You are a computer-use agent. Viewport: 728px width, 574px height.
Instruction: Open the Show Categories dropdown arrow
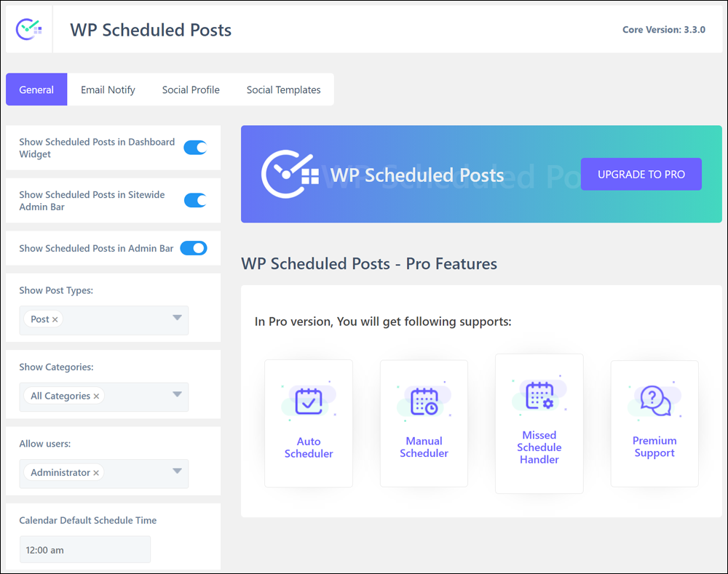coord(177,394)
